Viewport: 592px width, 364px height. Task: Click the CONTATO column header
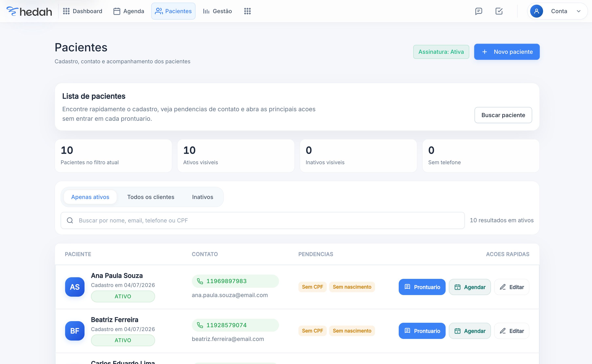click(x=205, y=254)
